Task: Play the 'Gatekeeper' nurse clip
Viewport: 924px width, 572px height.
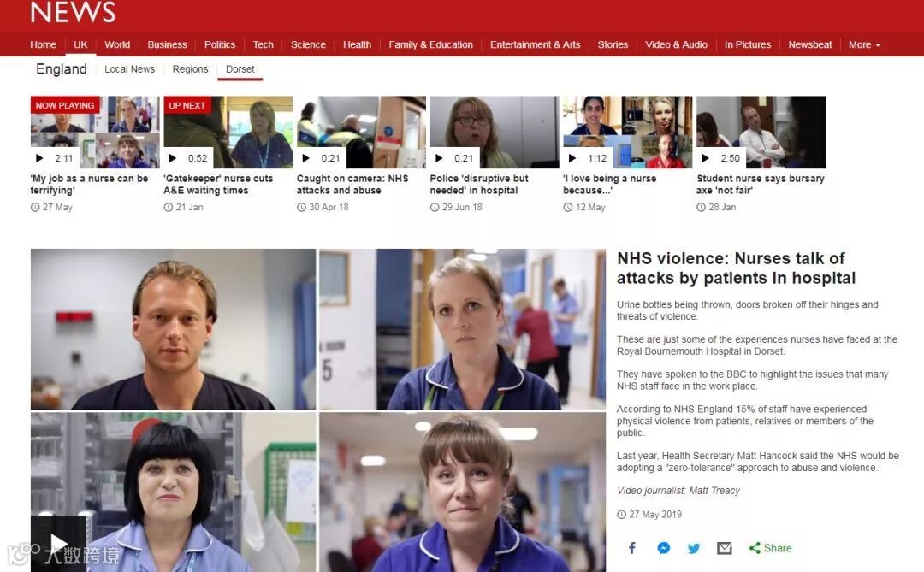Action: [172, 158]
